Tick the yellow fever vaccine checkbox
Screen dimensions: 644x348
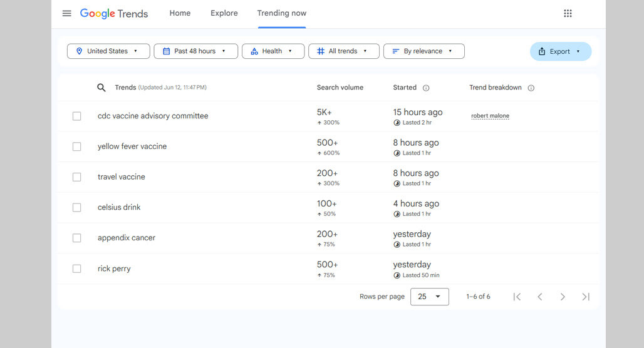point(77,146)
